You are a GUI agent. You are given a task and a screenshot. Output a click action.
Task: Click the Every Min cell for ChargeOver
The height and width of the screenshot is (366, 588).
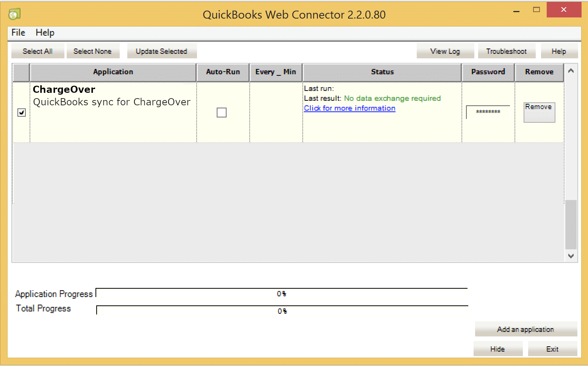pyautogui.click(x=276, y=113)
